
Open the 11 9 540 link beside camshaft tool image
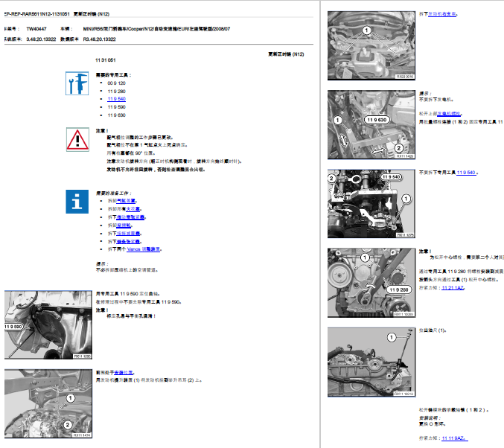pyautogui.click(x=466, y=173)
